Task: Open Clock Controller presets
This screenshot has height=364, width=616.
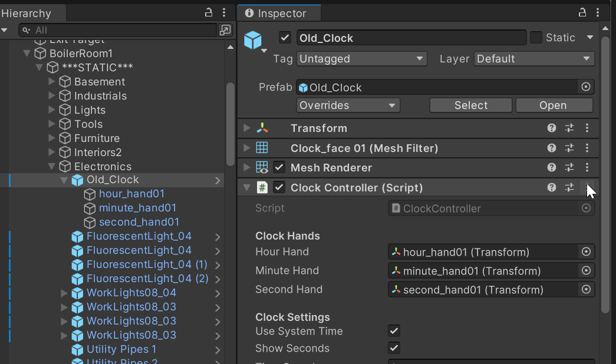Action: (x=569, y=188)
